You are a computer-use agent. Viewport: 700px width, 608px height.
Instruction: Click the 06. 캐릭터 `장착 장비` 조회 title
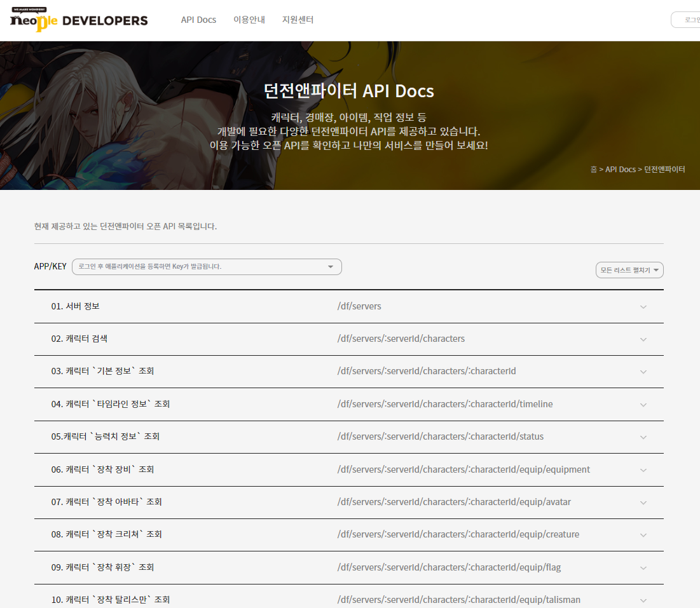click(x=102, y=470)
